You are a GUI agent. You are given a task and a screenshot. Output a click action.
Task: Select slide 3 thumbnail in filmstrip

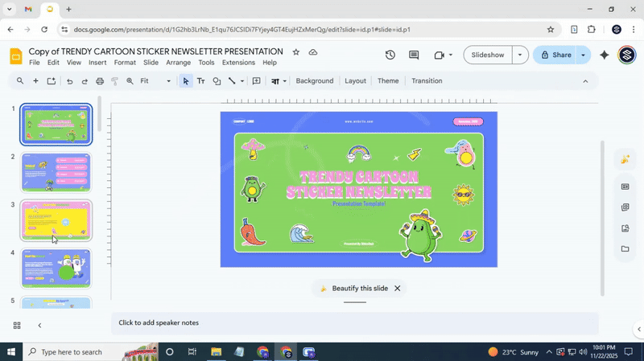coord(56,219)
